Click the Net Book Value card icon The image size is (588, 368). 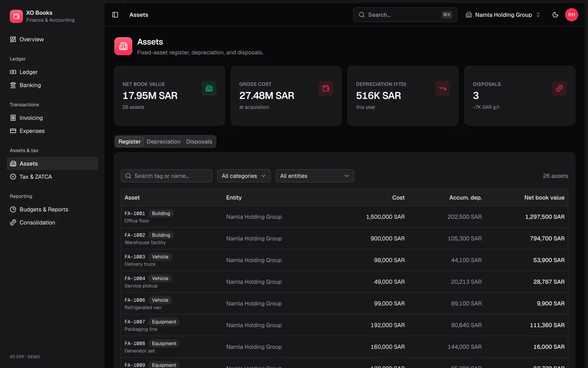pyautogui.click(x=209, y=88)
